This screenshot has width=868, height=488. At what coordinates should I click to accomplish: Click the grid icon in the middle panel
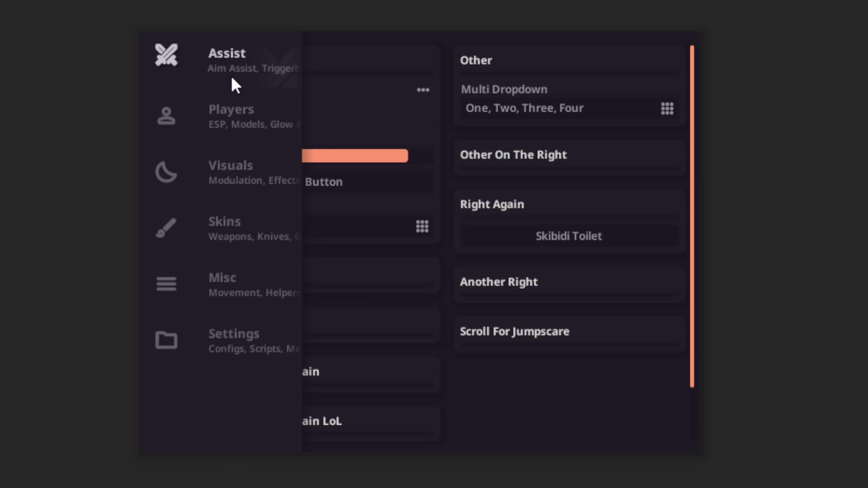[x=422, y=226]
